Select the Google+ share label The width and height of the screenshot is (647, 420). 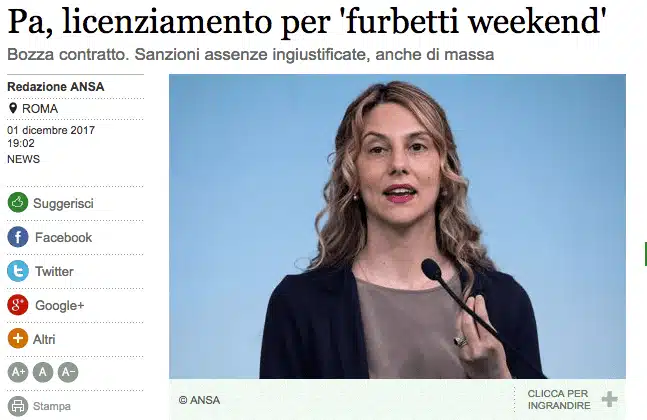click(x=59, y=305)
